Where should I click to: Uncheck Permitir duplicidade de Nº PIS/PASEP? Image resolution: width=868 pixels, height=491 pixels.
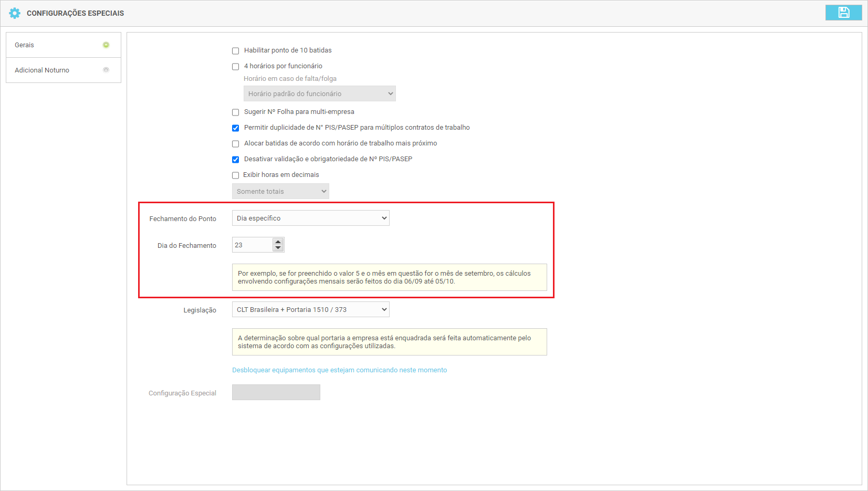pos(236,128)
